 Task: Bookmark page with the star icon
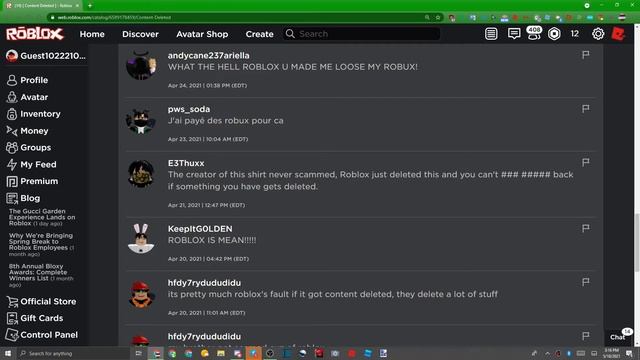click(x=438, y=18)
